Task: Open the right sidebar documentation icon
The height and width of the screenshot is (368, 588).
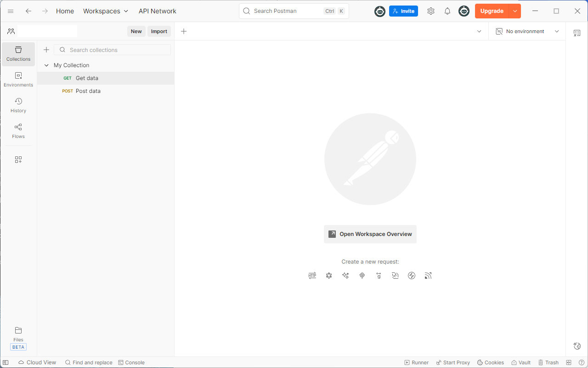Action: click(x=577, y=33)
